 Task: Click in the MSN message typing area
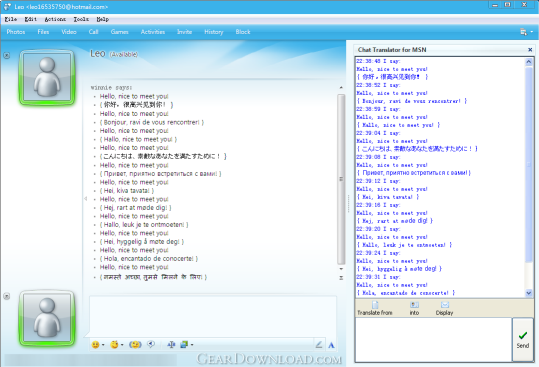[213, 316]
